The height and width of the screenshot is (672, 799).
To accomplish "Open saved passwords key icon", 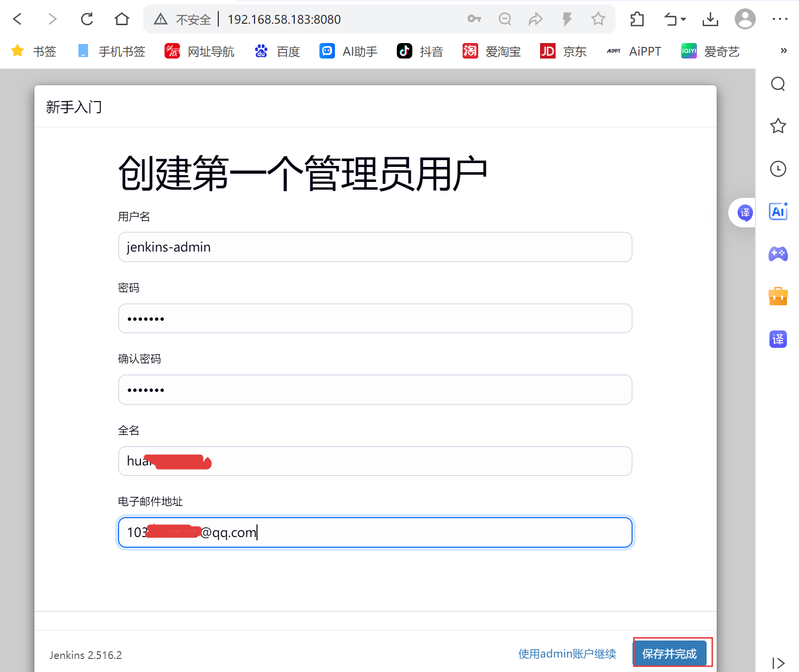I will pyautogui.click(x=474, y=19).
